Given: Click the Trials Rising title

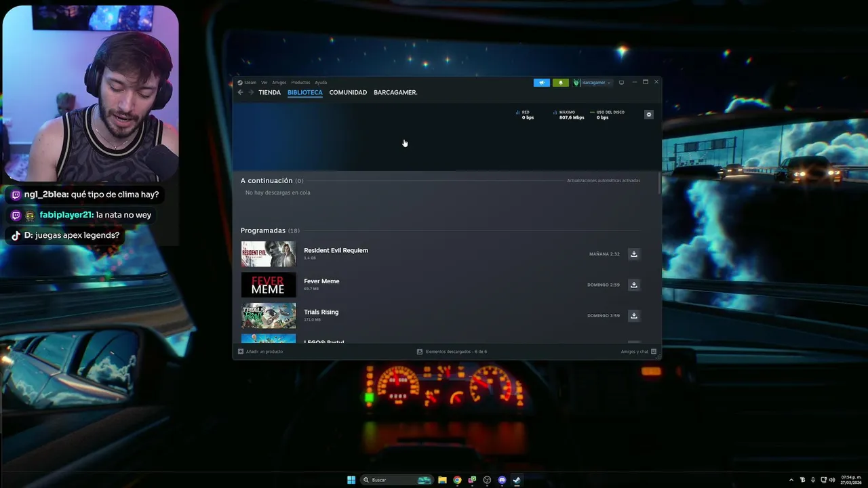Looking at the screenshot, I should point(321,312).
